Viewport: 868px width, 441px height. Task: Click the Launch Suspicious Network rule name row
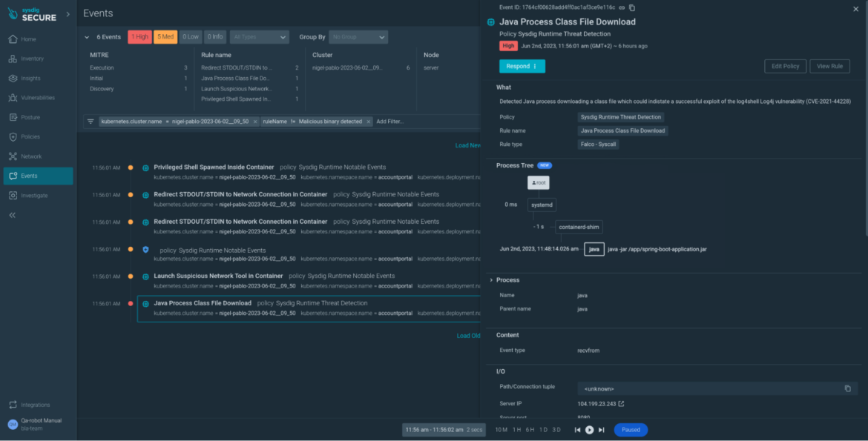[250, 88]
